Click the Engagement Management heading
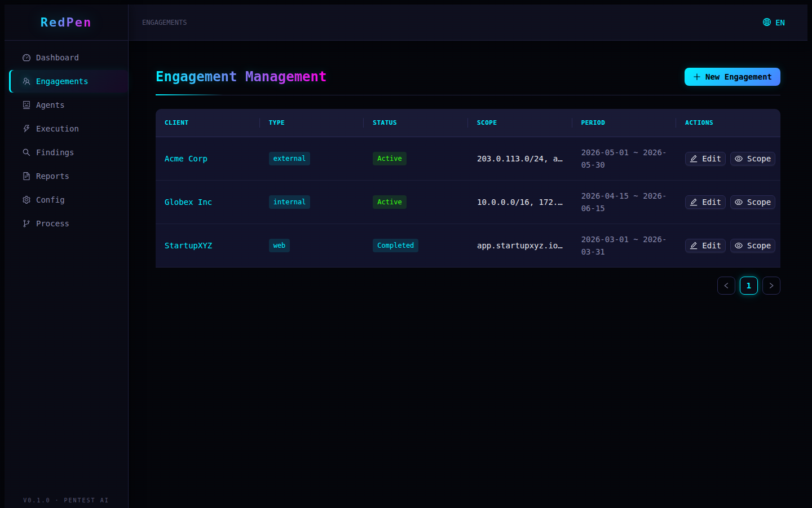The image size is (812, 508). 241,76
